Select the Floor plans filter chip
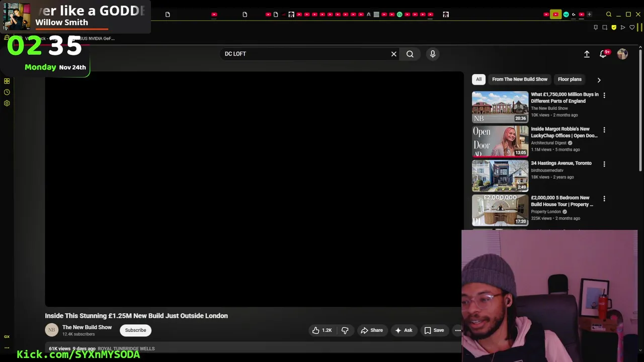Image resolution: width=644 pixels, height=362 pixels. [x=570, y=79]
